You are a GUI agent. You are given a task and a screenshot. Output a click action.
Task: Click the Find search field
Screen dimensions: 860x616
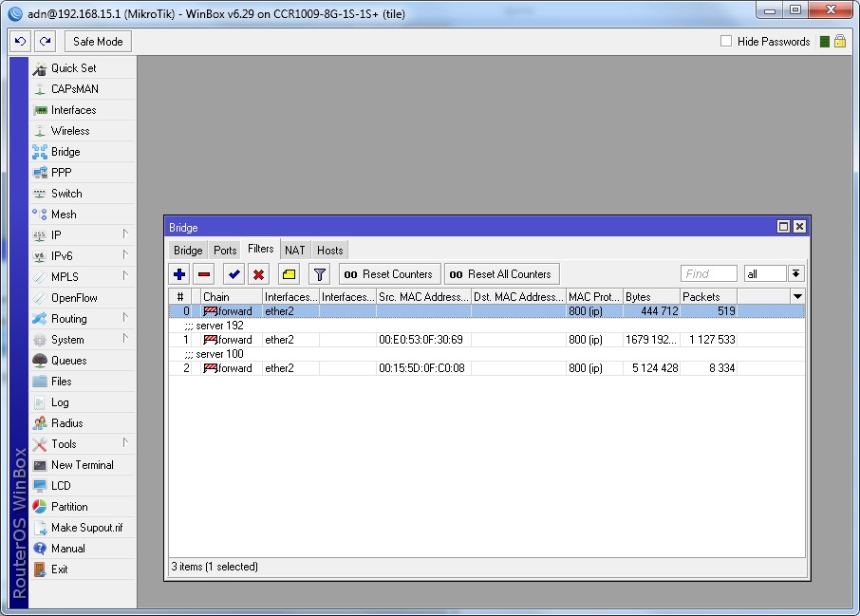(x=708, y=274)
